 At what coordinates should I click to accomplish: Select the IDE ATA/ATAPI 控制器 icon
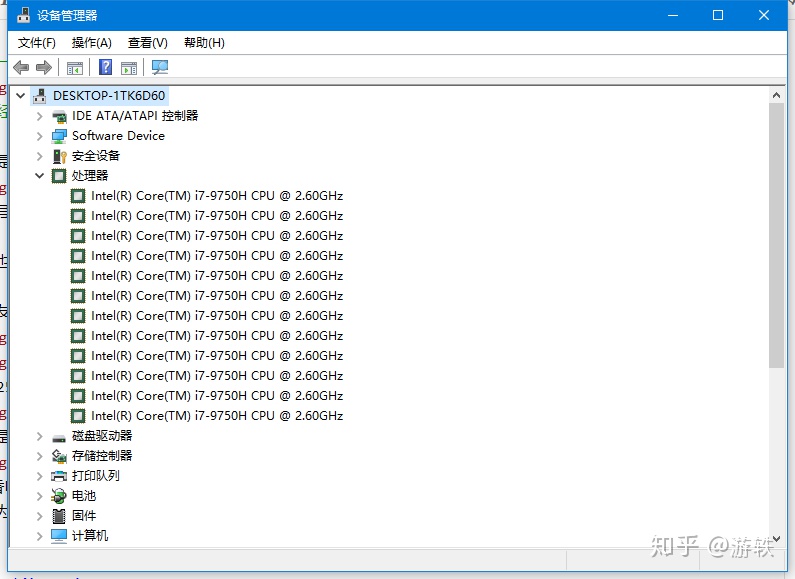pos(59,116)
